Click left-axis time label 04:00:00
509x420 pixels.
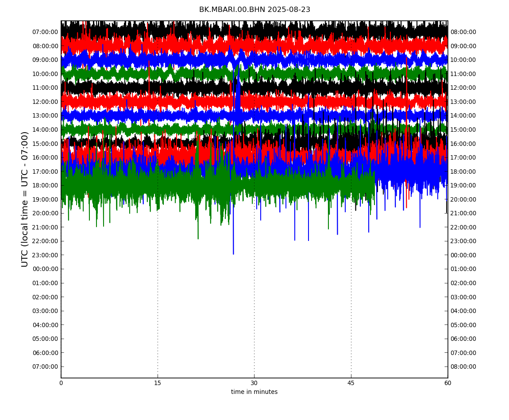pyautogui.click(x=45, y=325)
